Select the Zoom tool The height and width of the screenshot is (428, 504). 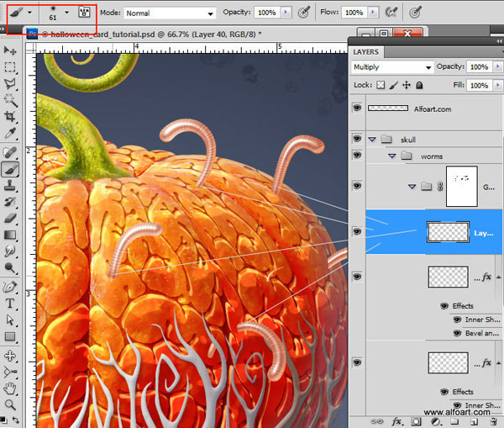click(x=9, y=404)
